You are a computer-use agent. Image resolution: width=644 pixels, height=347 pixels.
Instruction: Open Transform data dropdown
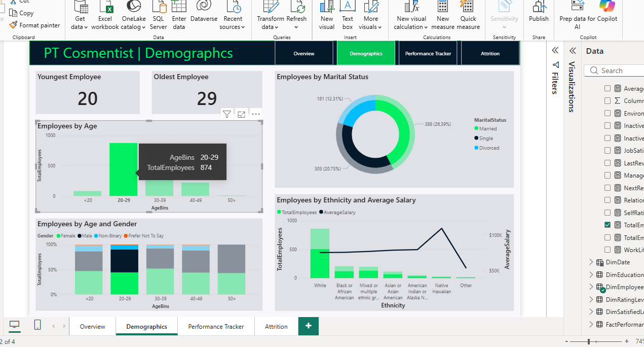[x=270, y=16]
